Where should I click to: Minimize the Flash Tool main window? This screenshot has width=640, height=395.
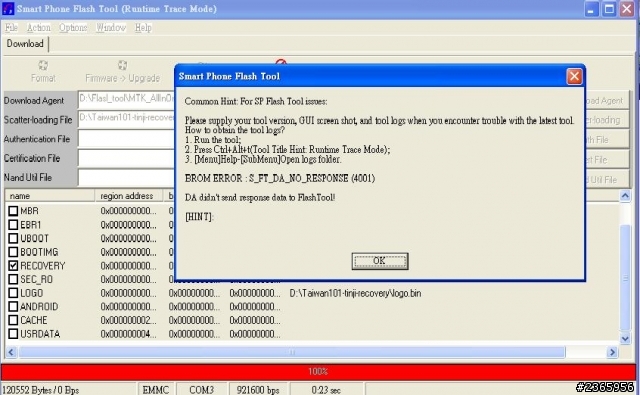click(x=591, y=9)
